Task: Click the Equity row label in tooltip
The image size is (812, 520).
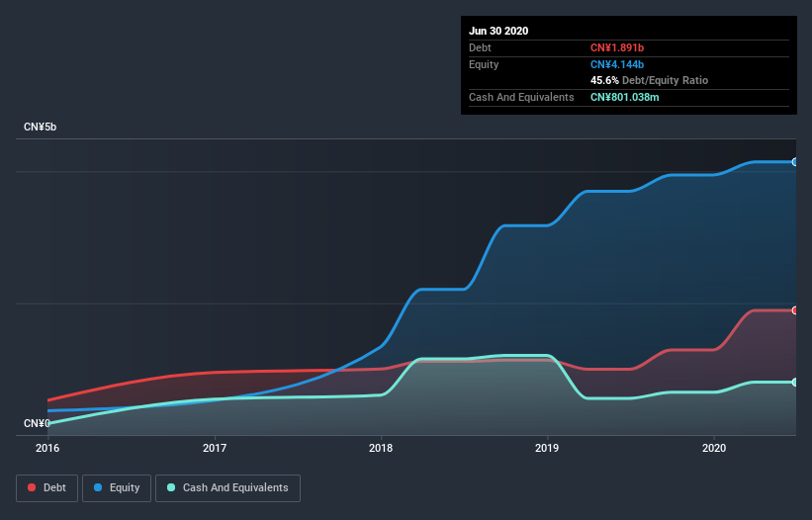Action: tap(484, 64)
